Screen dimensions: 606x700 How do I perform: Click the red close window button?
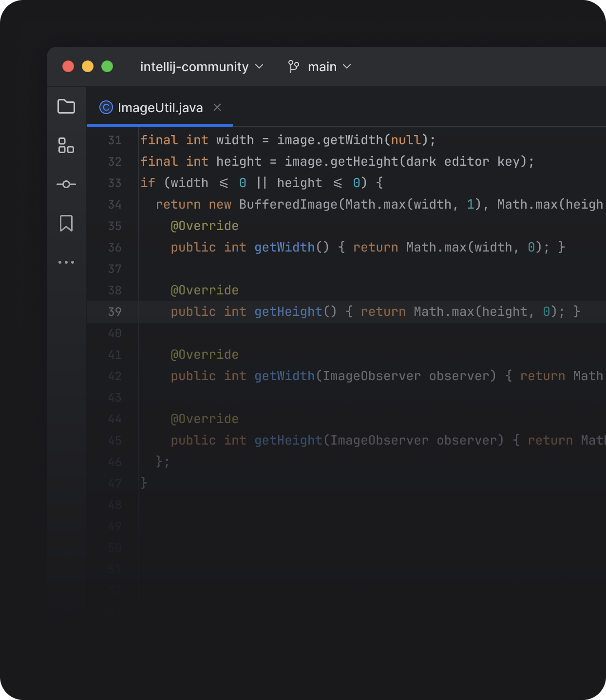pyautogui.click(x=68, y=66)
